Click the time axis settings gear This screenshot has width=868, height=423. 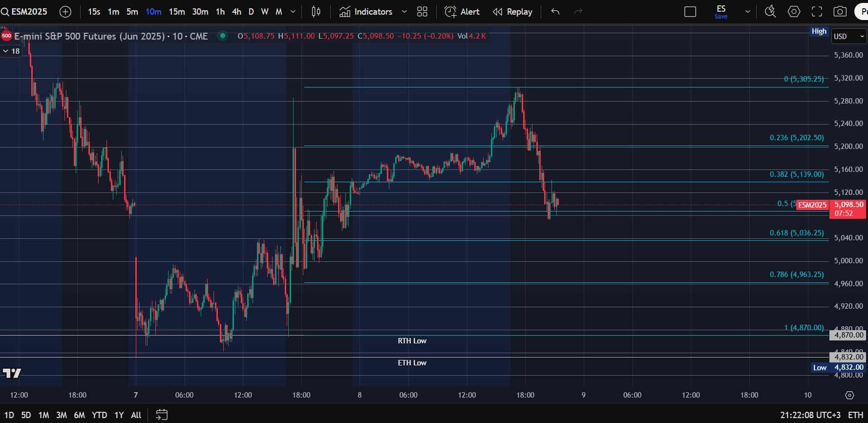pos(849,395)
